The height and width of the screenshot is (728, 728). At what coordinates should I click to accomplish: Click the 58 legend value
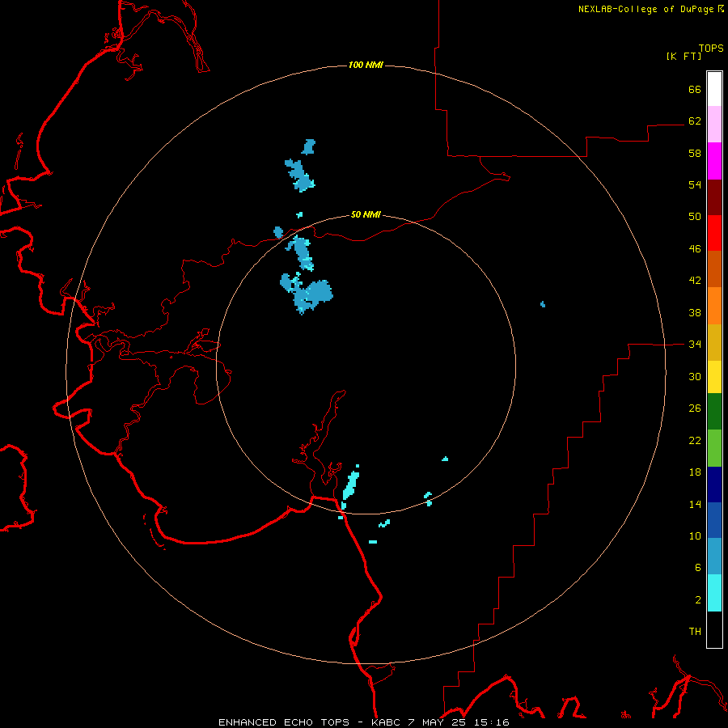coord(695,153)
